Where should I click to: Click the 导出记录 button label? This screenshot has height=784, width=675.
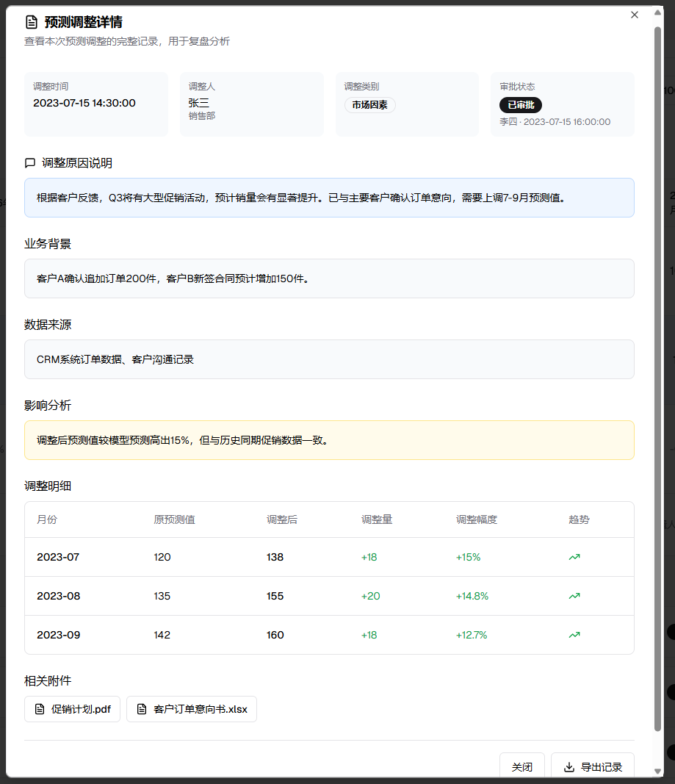coord(602,767)
